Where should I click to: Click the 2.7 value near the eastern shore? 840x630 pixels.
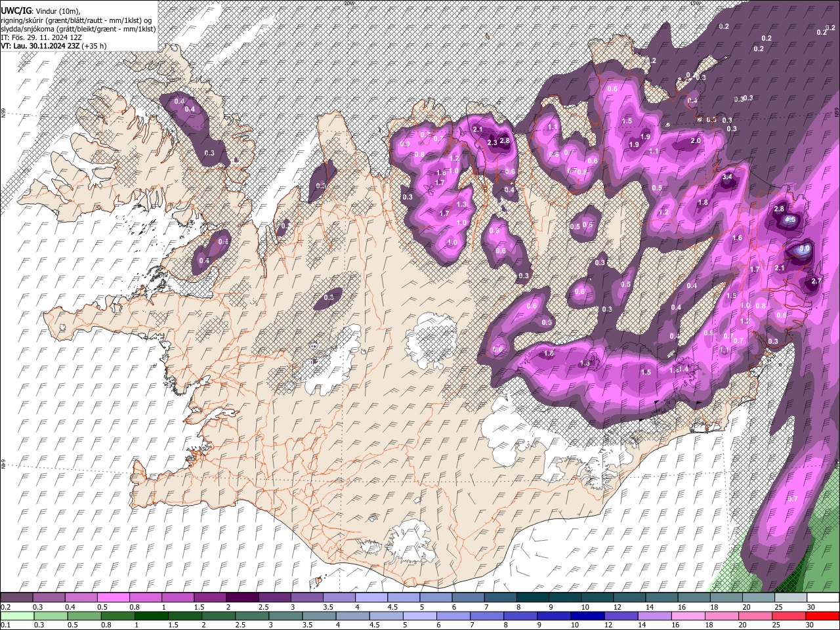(816, 281)
